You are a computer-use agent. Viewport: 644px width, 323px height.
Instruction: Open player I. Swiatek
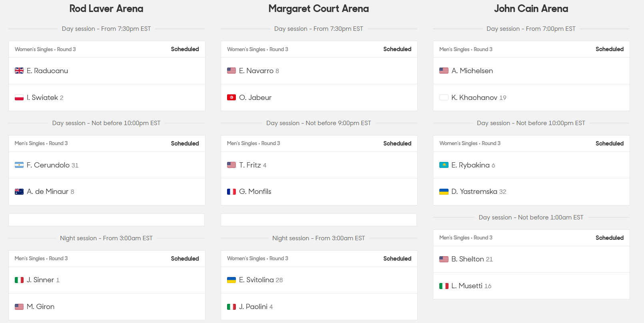click(x=42, y=98)
